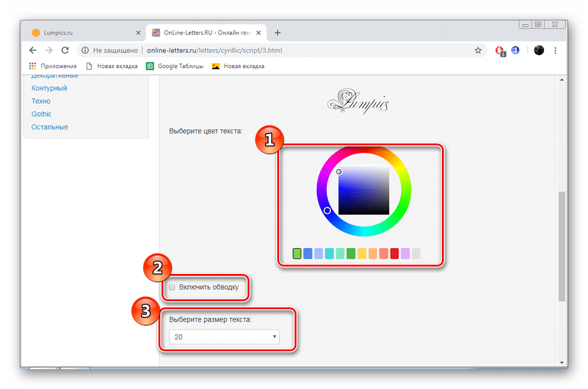Image resolution: width=588 pixels, height=389 pixels.
Task: Open Chrome's three-dot menu
Action: coord(555,50)
